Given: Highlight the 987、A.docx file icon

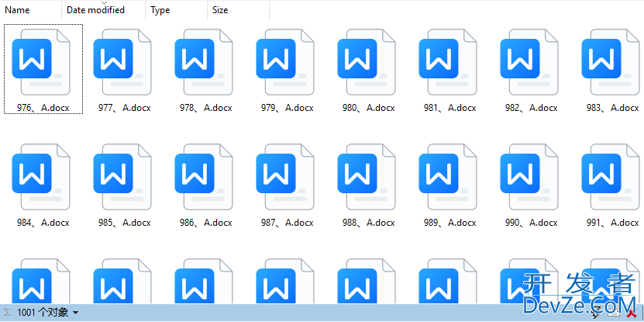Looking at the screenshot, I should coord(285,177).
